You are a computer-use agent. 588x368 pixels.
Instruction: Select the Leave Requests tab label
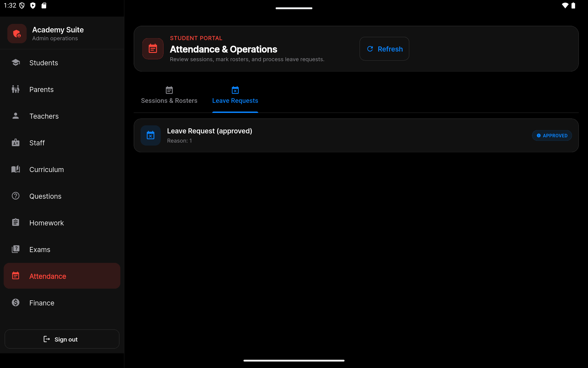[235, 101]
